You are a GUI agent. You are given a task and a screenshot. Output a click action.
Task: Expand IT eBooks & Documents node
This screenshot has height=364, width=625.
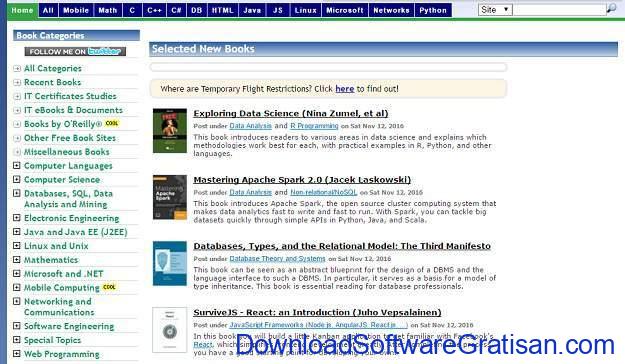(17, 110)
